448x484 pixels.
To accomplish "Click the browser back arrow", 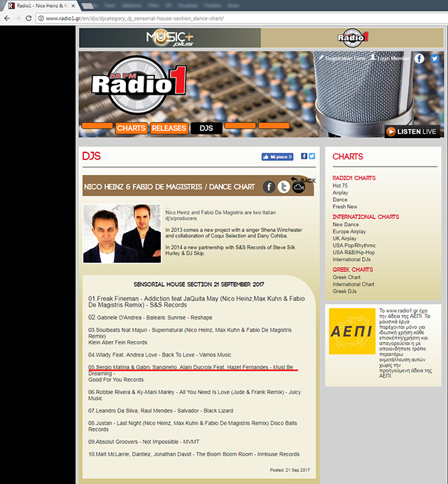I will pos(7,19).
